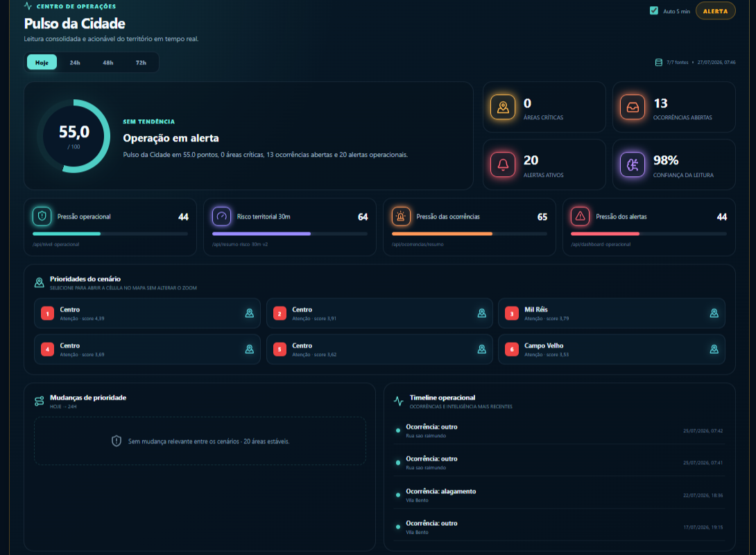Image resolution: width=756 pixels, height=555 pixels.
Task: Open the Ocorrência: alagamento timeline entry
Action: (x=559, y=495)
